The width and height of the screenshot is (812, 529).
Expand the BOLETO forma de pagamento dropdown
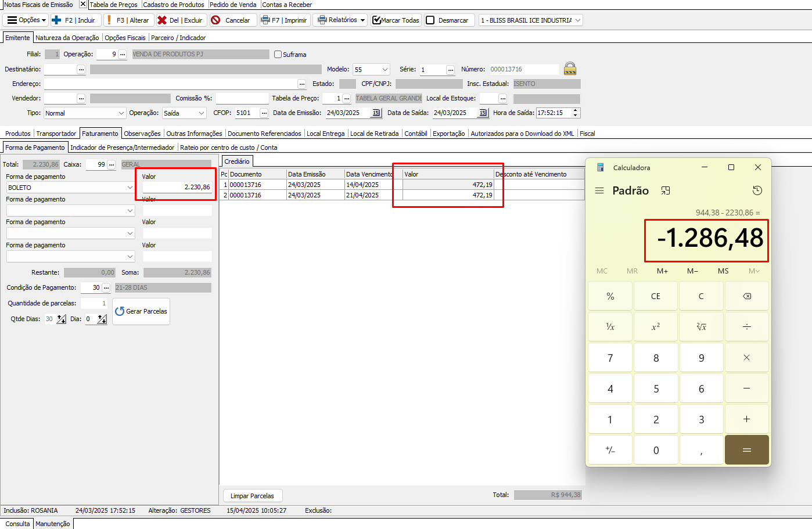tap(130, 188)
